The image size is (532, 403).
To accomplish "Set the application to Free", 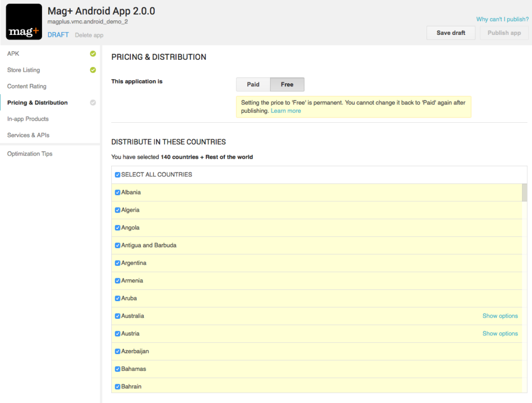I will (287, 85).
